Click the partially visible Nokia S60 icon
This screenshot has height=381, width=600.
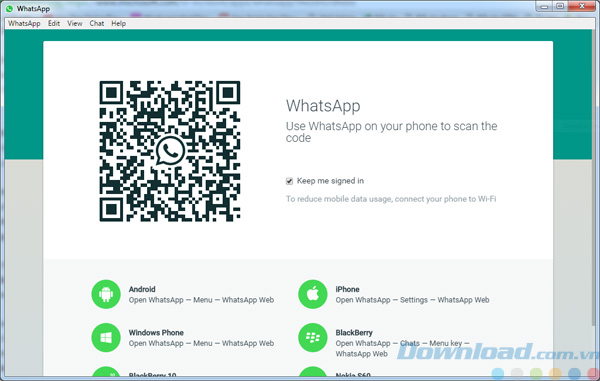(x=313, y=371)
